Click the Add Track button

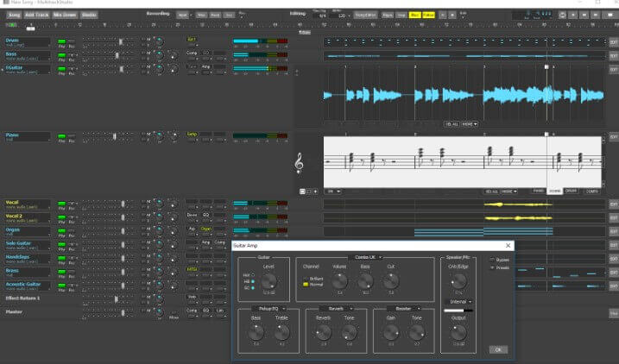37,15
